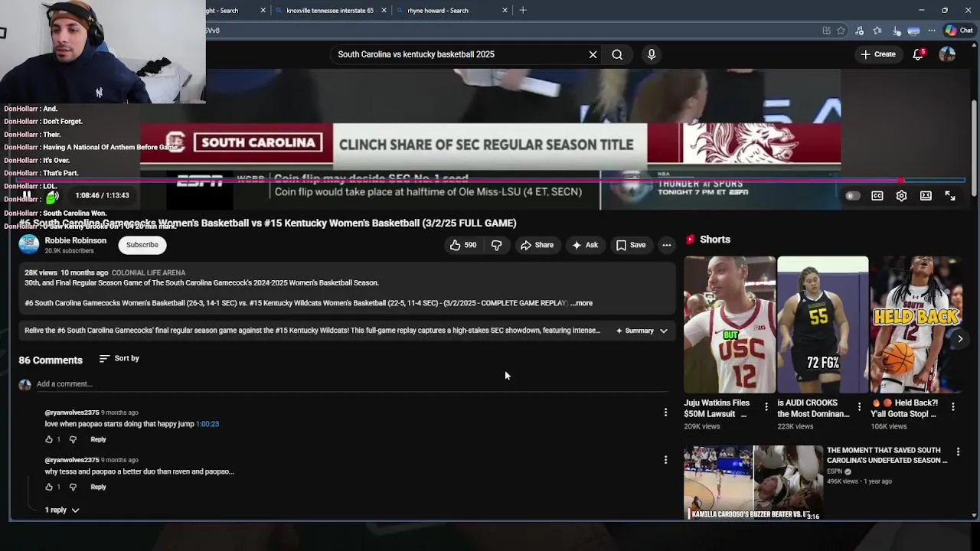Open menu for tessa and paopao comment
The width and height of the screenshot is (980, 551).
pos(665,460)
